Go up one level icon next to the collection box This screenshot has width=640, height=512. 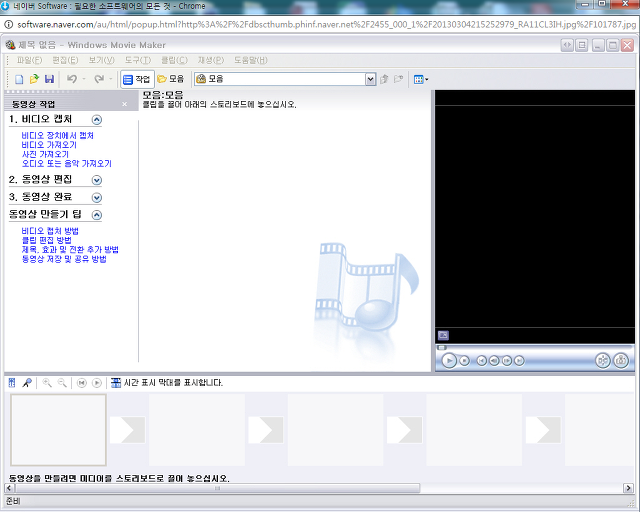384,79
